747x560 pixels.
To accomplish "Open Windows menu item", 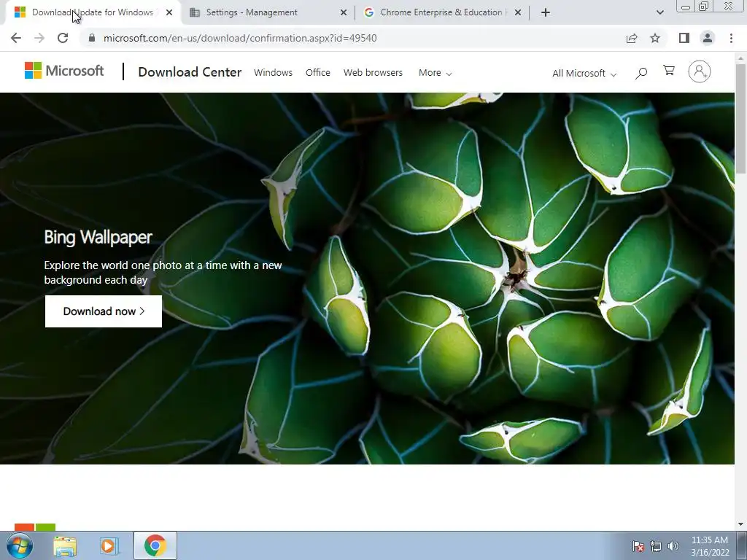I will (273, 72).
